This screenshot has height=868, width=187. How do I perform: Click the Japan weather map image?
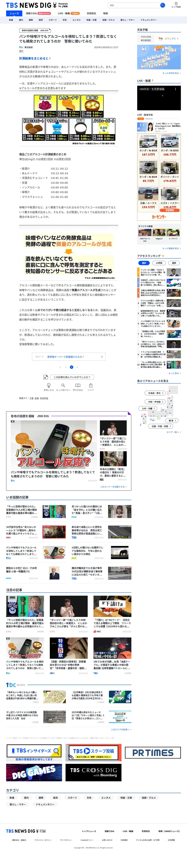point(159,57)
